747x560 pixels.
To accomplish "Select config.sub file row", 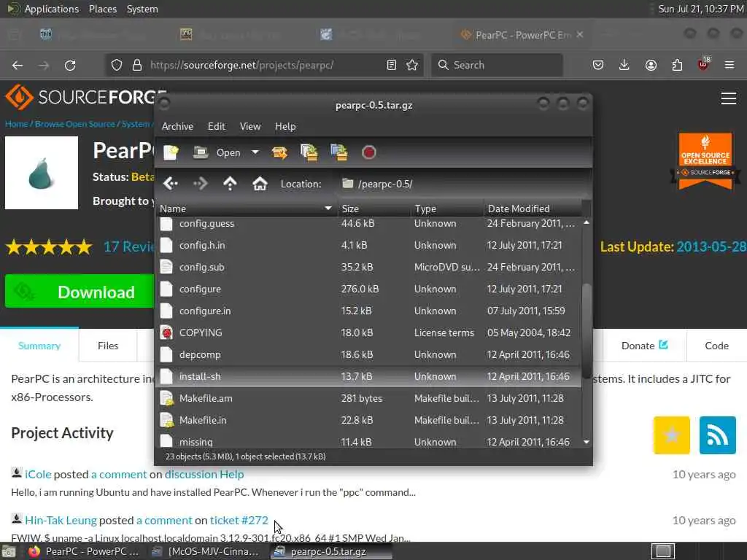I will pos(368,267).
